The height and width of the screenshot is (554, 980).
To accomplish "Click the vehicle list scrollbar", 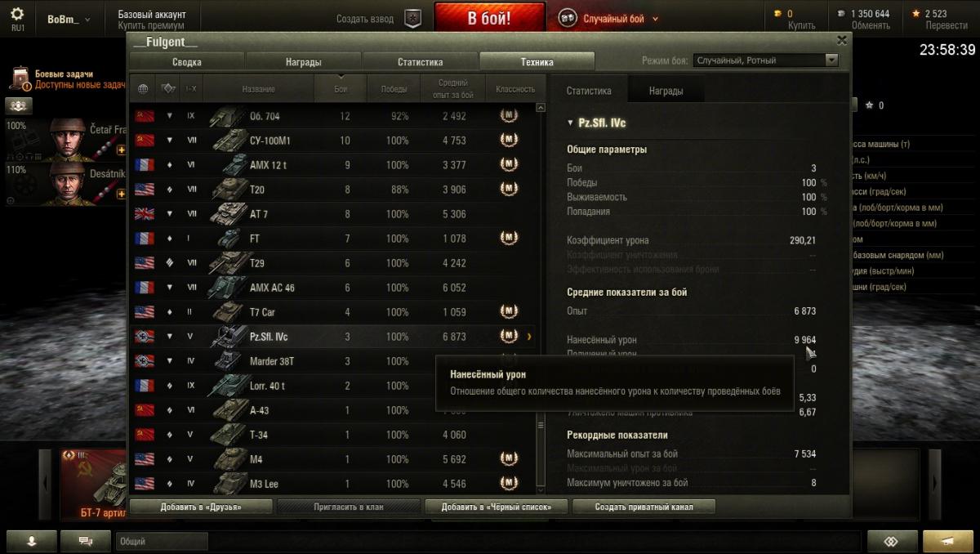I will (540, 298).
